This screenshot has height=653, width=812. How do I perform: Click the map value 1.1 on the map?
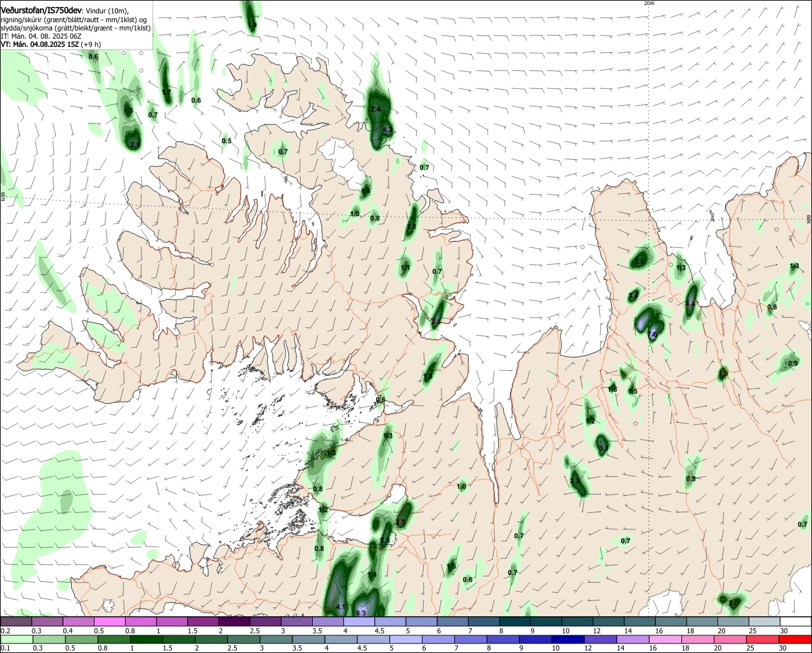(x=405, y=268)
